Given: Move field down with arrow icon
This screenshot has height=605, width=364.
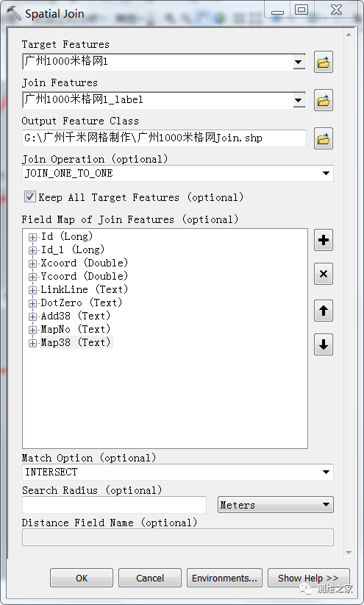Looking at the screenshot, I should [x=323, y=344].
